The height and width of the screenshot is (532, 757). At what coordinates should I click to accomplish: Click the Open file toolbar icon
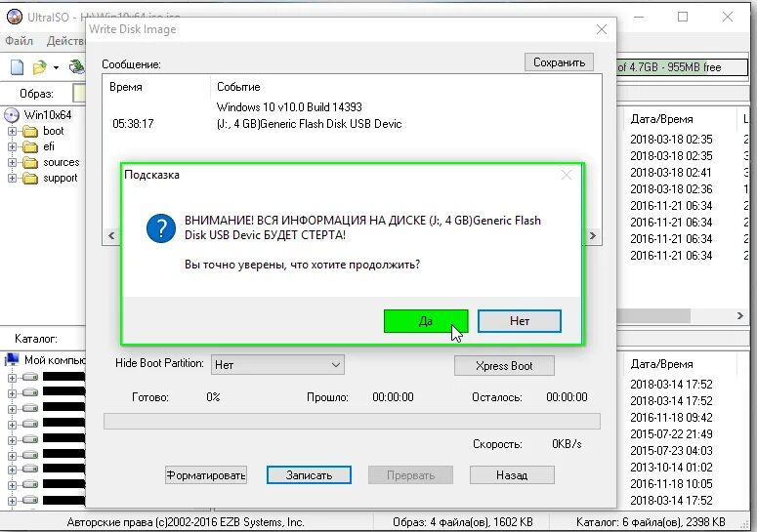pyautogui.click(x=39, y=67)
